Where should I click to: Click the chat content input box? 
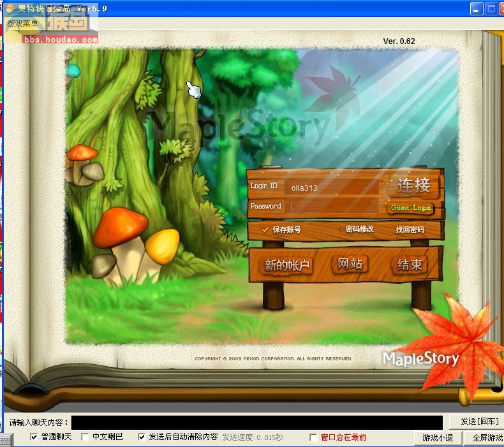(257, 422)
